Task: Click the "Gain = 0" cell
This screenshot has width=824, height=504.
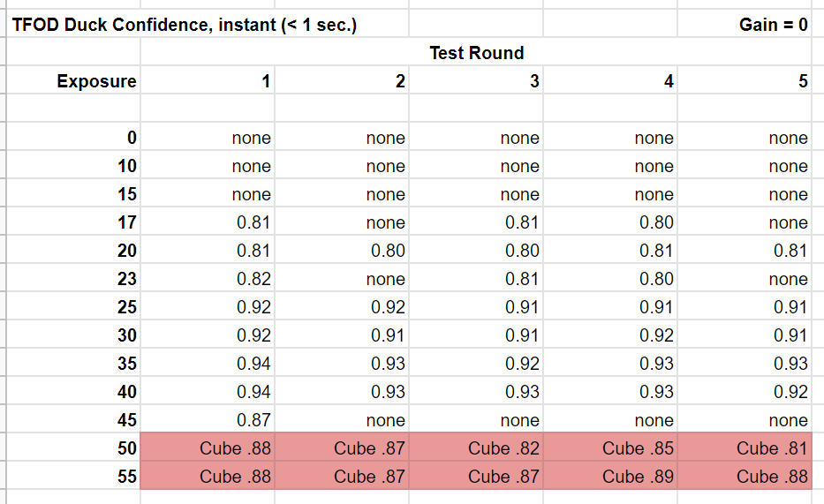Action: (x=773, y=25)
